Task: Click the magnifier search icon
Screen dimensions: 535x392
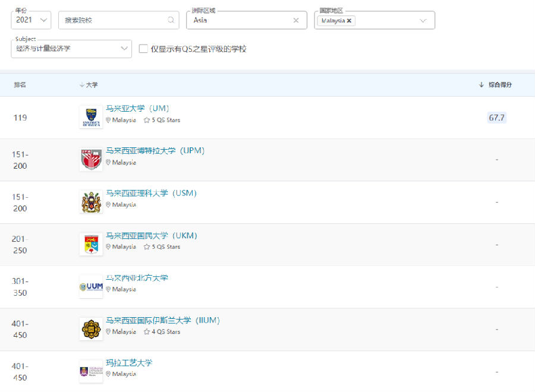Action: 171,20
